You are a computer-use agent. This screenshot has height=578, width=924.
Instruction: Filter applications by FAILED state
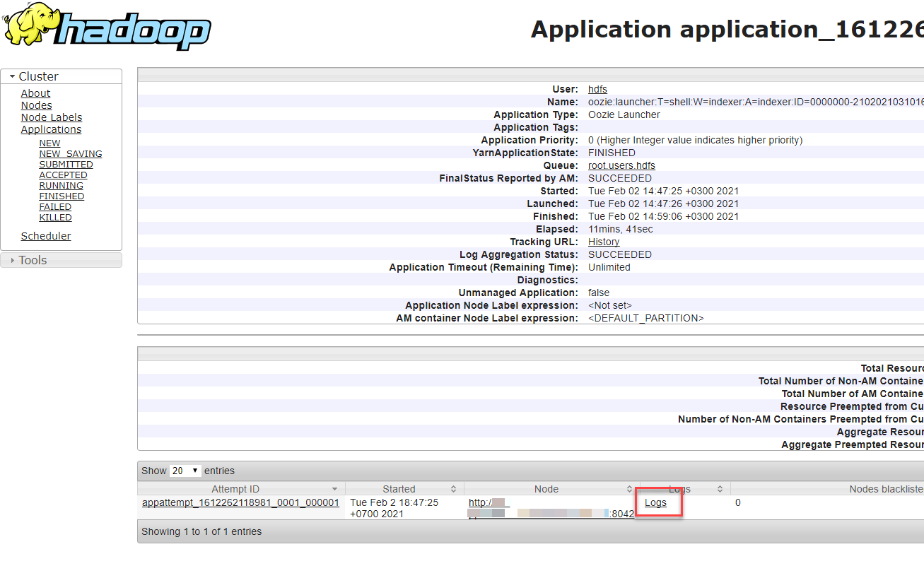point(55,207)
